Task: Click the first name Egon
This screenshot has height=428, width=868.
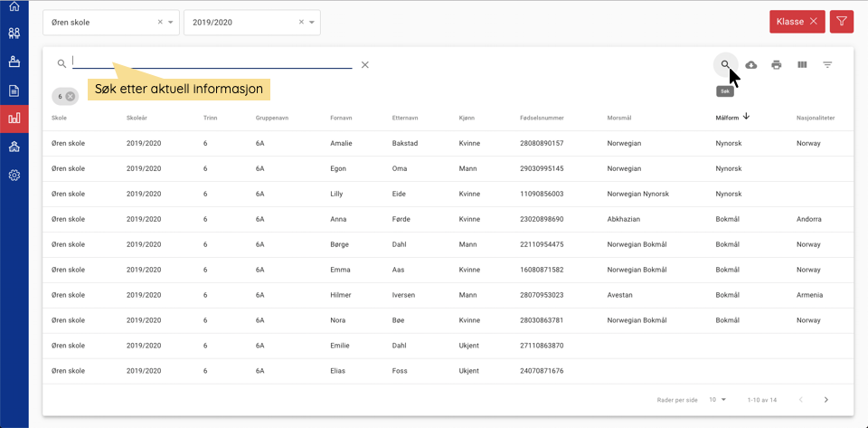Action: (x=338, y=168)
